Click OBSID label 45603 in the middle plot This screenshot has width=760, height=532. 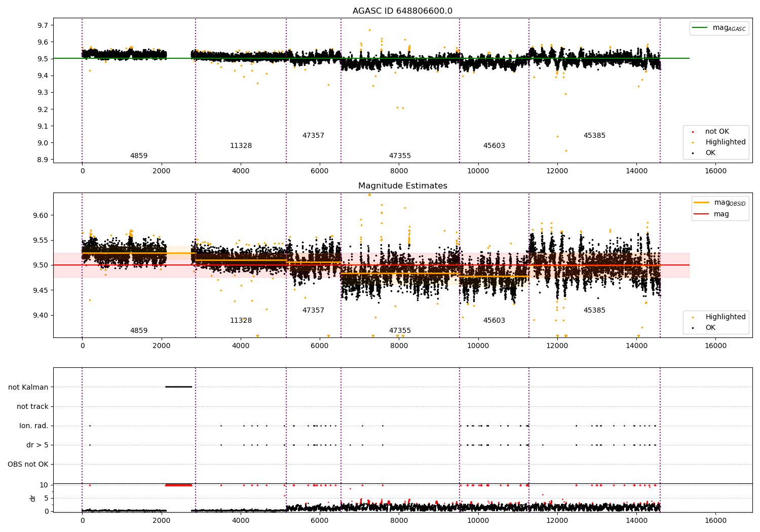point(494,321)
